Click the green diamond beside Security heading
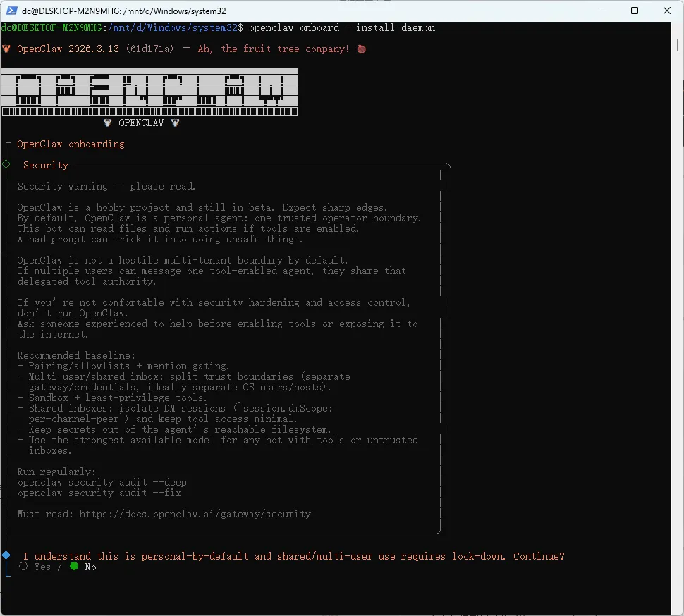 tap(6, 164)
